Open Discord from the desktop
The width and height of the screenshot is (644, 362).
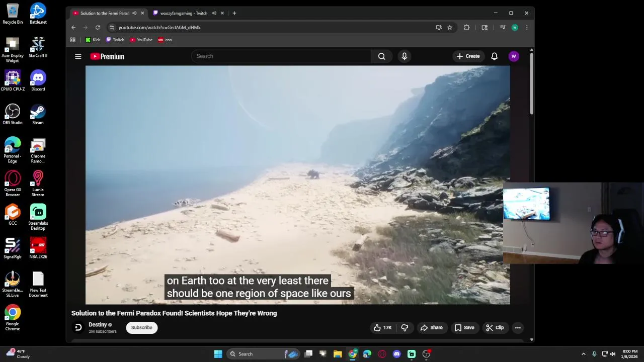38,80
